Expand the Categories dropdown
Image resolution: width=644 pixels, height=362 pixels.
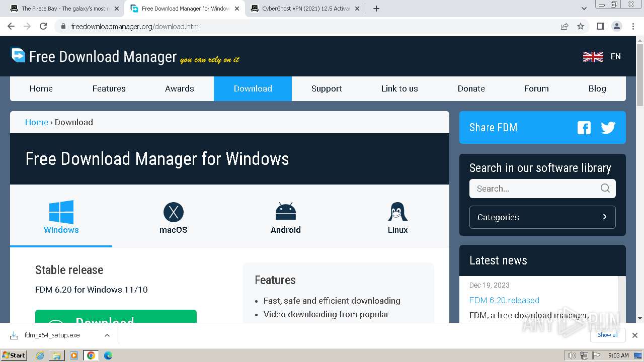click(542, 217)
